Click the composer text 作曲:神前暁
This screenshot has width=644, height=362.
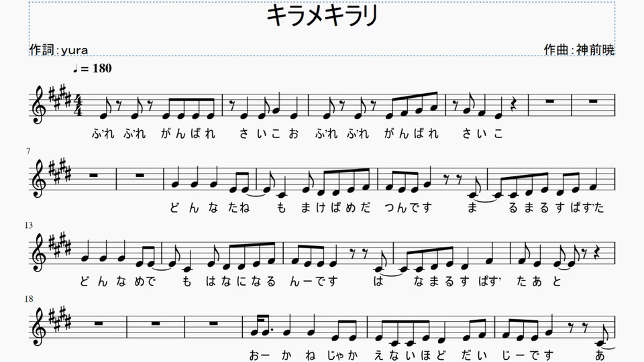(x=579, y=50)
